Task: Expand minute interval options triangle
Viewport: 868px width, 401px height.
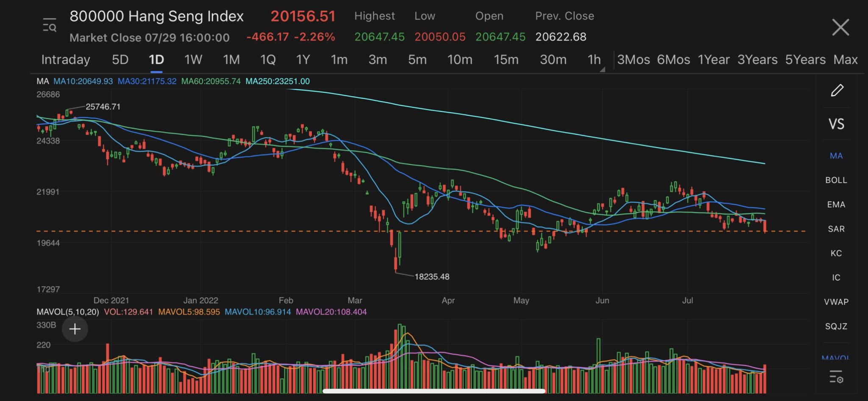Action: pyautogui.click(x=602, y=69)
